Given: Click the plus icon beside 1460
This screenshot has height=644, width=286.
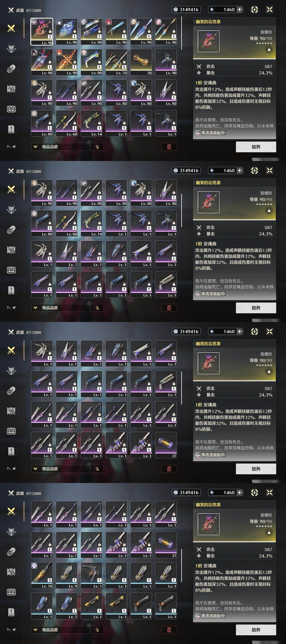Looking at the screenshot, I should click(239, 9).
